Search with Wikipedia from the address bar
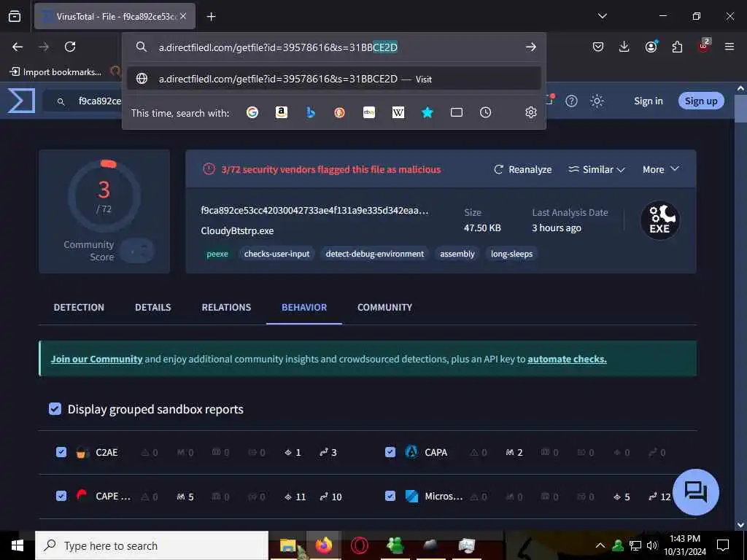This screenshot has height=560, width=747. pos(398,112)
